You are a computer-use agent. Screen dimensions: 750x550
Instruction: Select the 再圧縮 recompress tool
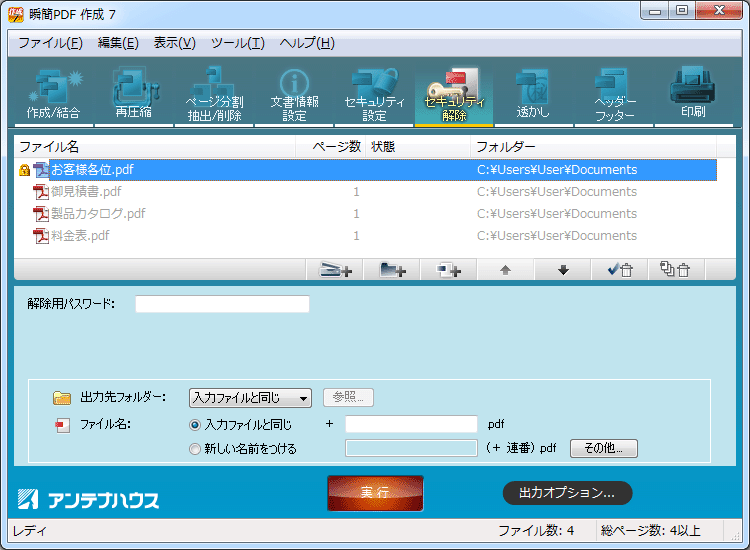[134, 95]
